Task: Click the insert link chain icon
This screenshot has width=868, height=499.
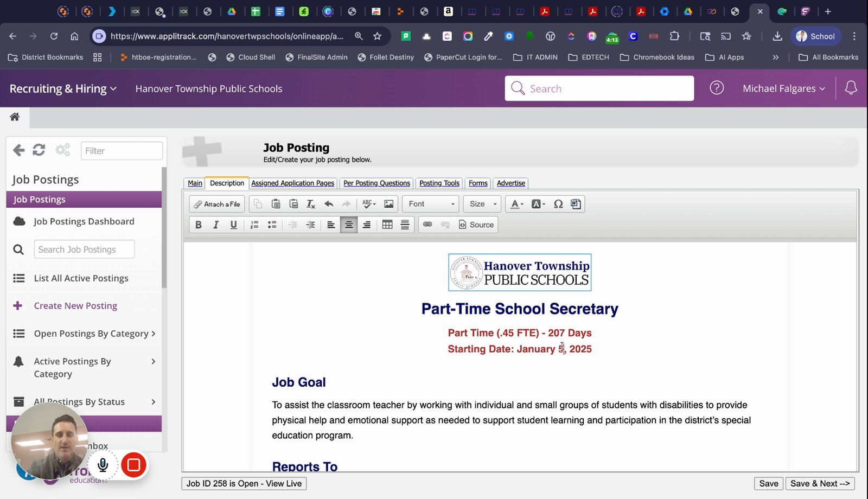Action: [x=427, y=225]
